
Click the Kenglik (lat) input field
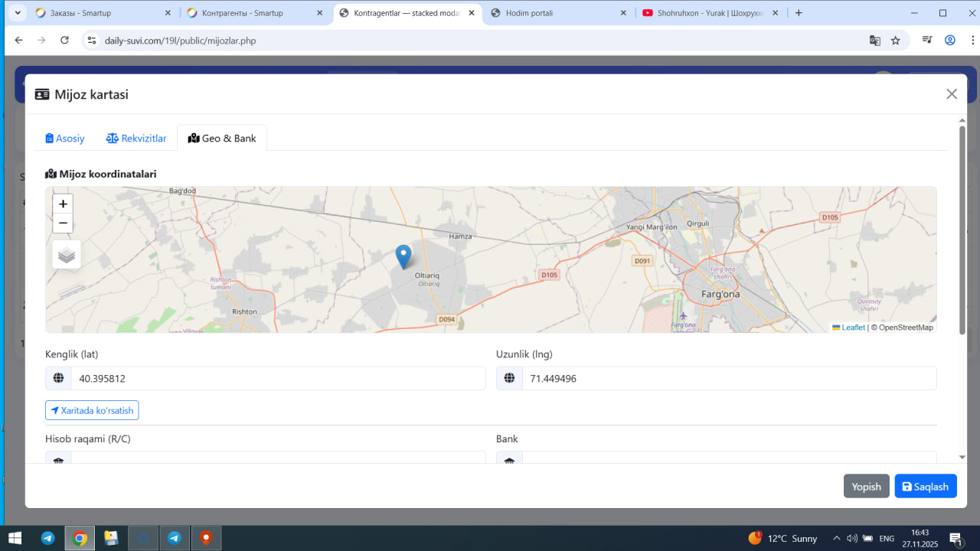(x=277, y=378)
